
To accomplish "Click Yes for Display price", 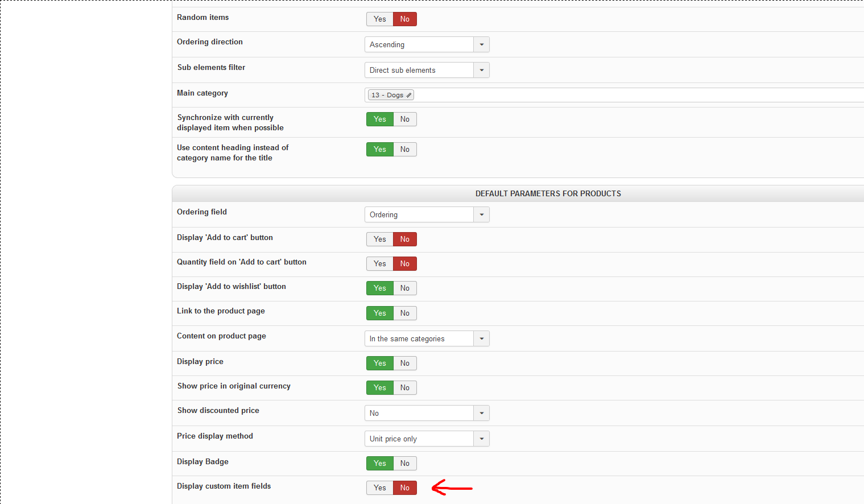I will pos(380,363).
